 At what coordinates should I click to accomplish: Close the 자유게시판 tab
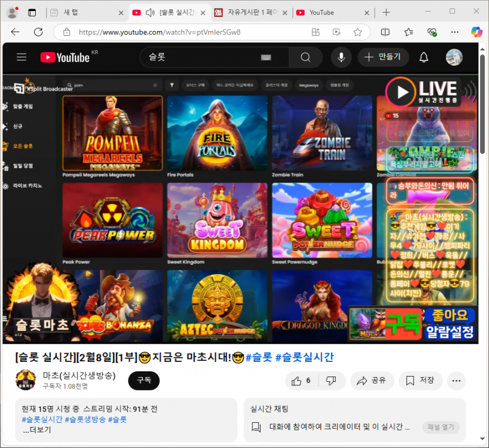pos(285,13)
